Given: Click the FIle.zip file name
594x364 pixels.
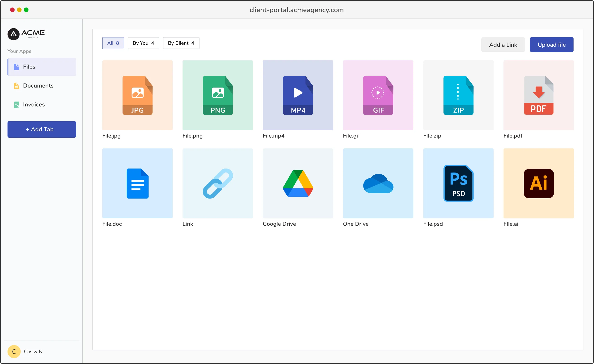Looking at the screenshot, I should click(x=432, y=136).
